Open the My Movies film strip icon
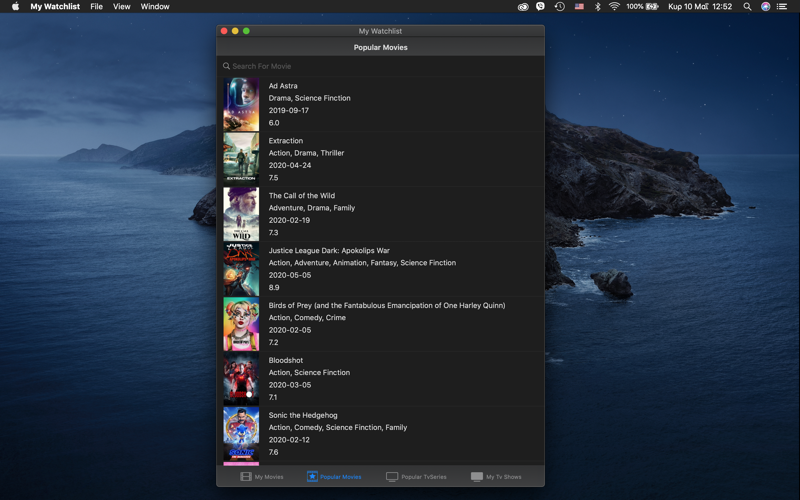Viewport: 800px width, 500px height. coord(246,477)
